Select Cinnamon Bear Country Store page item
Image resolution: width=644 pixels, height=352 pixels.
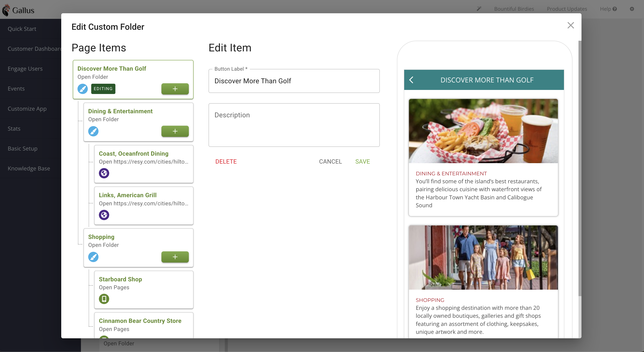[x=144, y=325]
